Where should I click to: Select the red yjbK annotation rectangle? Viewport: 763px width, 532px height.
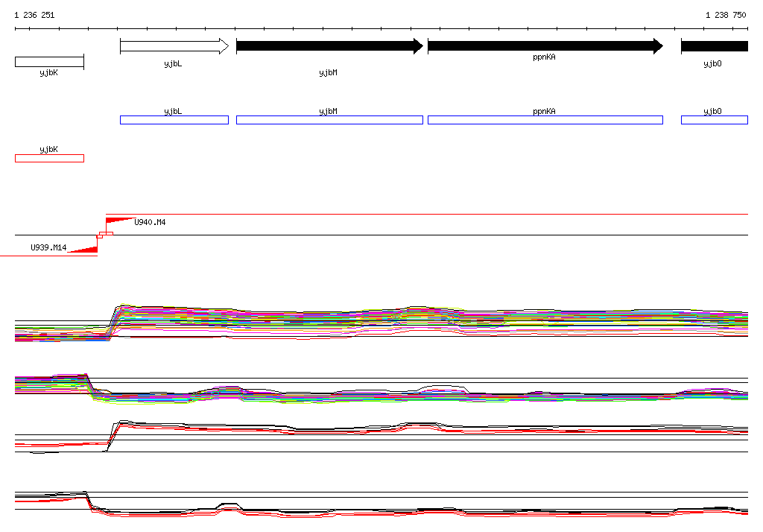(50, 158)
